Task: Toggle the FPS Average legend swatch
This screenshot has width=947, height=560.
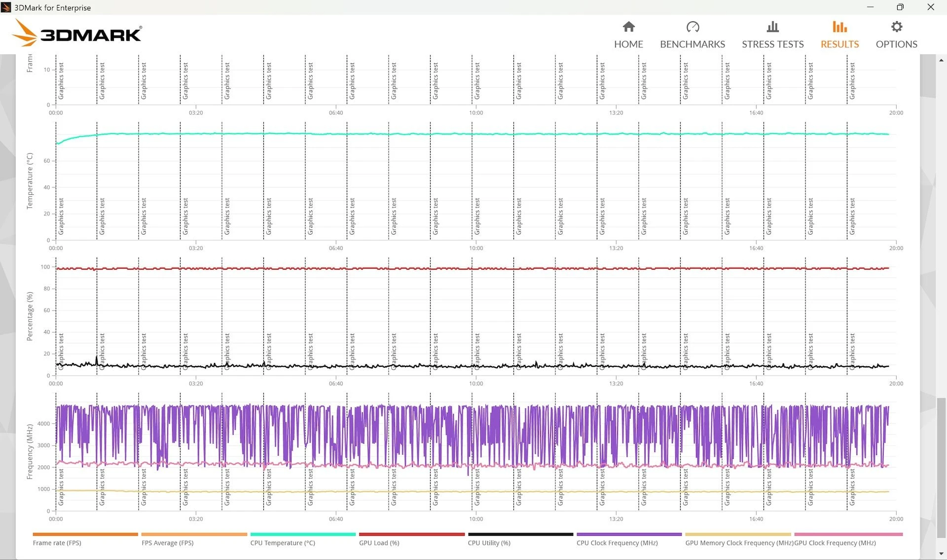Action: point(194,534)
